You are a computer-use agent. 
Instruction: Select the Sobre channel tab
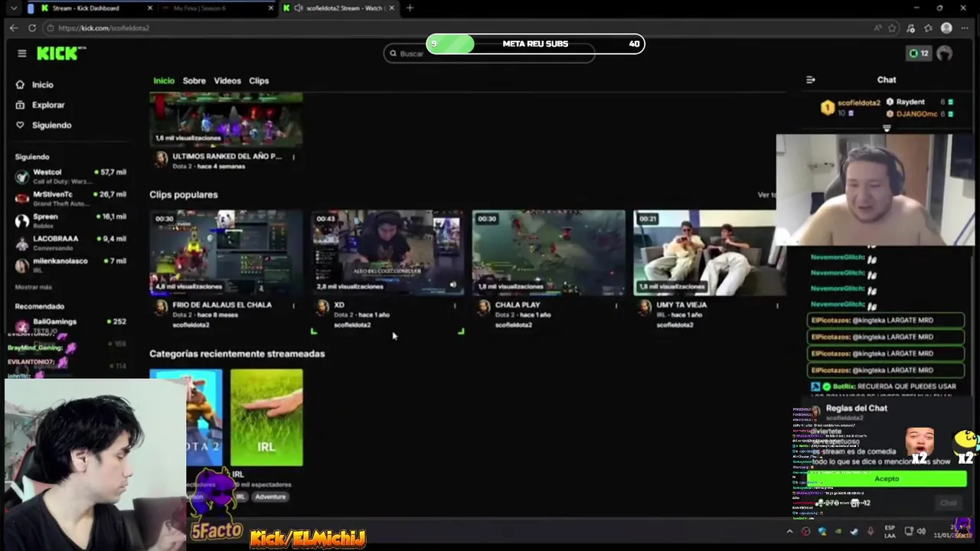(194, 80)
